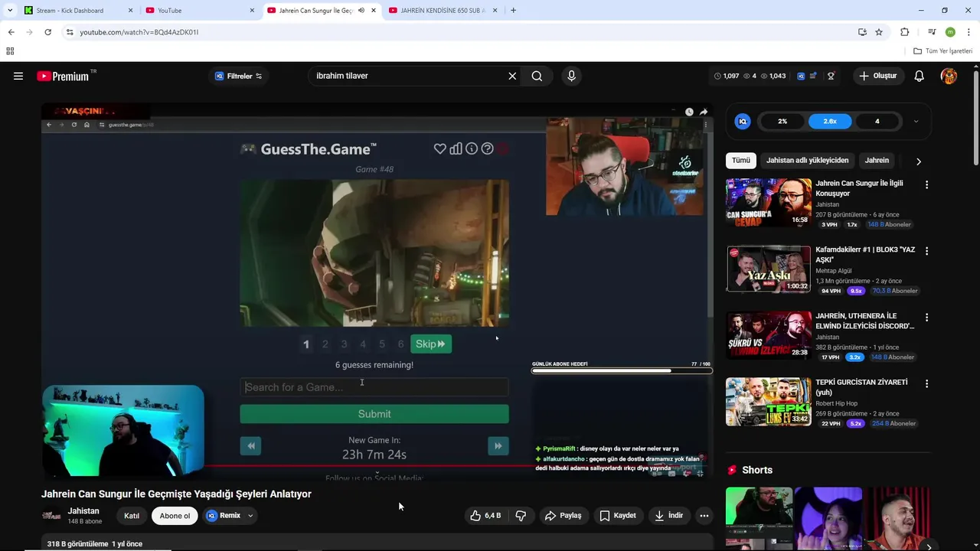Viewport: 980px width, 551px height.
Task: Open more actions three-dot menu under video
Action: click(x=704, y=516)
